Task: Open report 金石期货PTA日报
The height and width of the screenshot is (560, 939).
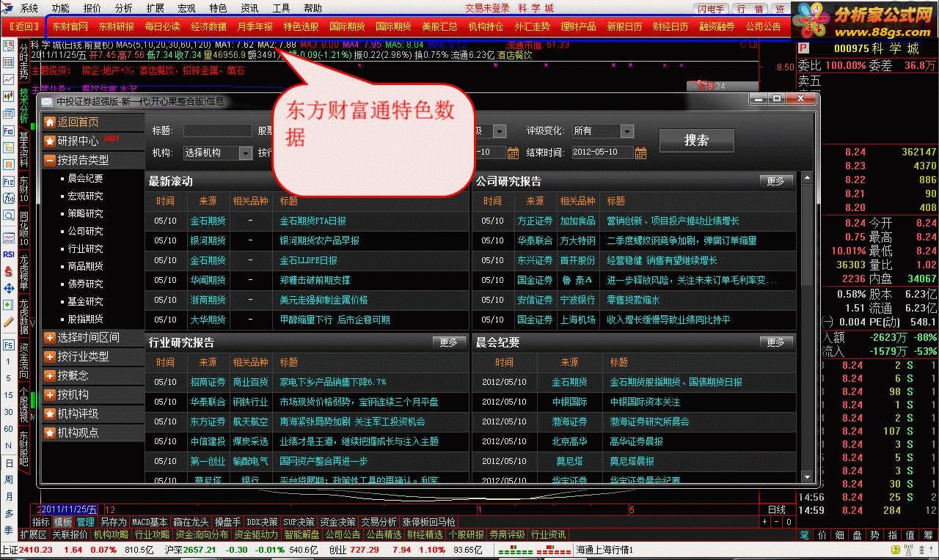Action: coord(313,221)
